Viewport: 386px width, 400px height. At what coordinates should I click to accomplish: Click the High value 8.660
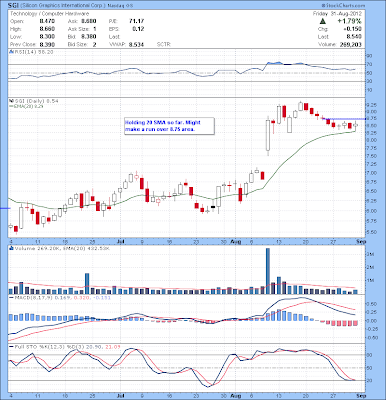47,29
